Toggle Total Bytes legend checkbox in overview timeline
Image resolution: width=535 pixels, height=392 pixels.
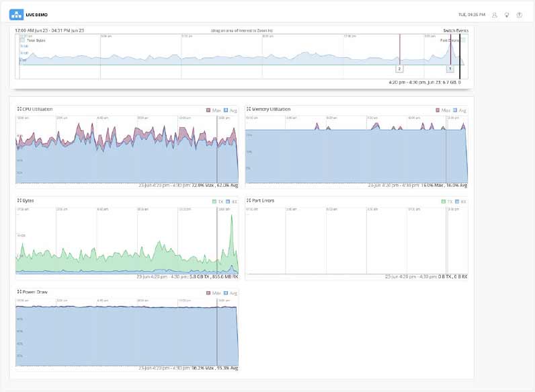coord(23,40)
